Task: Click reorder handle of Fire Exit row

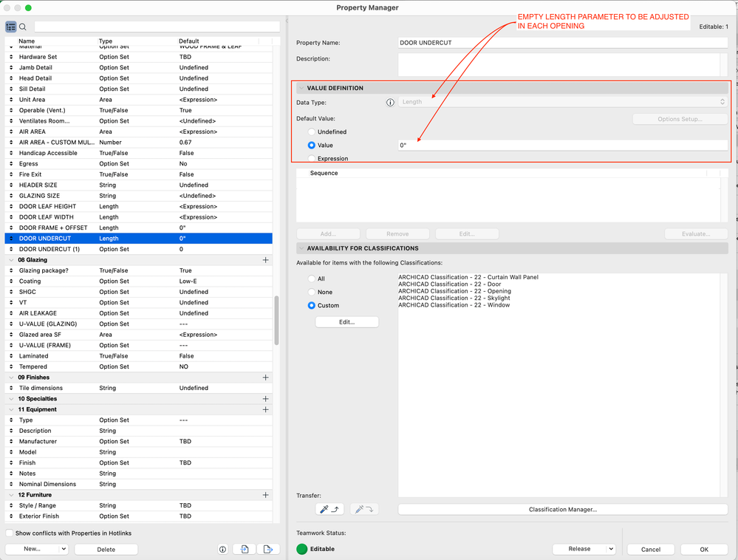Action: (x=11, y=174)
